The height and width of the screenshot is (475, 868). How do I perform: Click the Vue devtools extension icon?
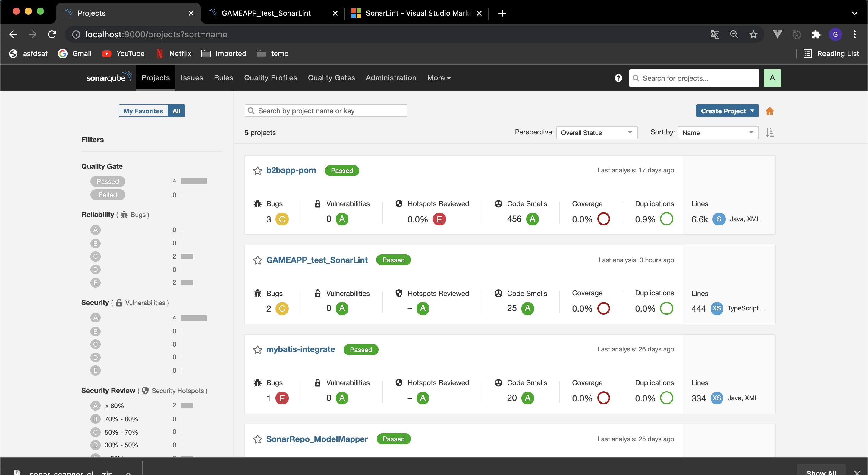777,34
